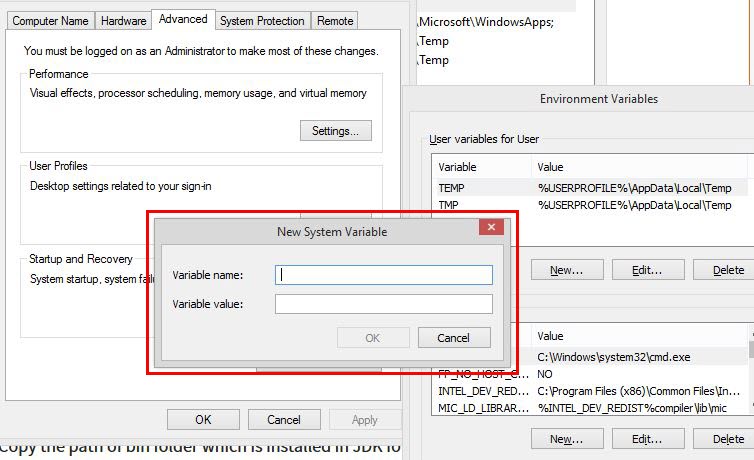The width and height of the screenshot is (754, 460).
Task: Go to the Remote tab
Action: point(335,20)
